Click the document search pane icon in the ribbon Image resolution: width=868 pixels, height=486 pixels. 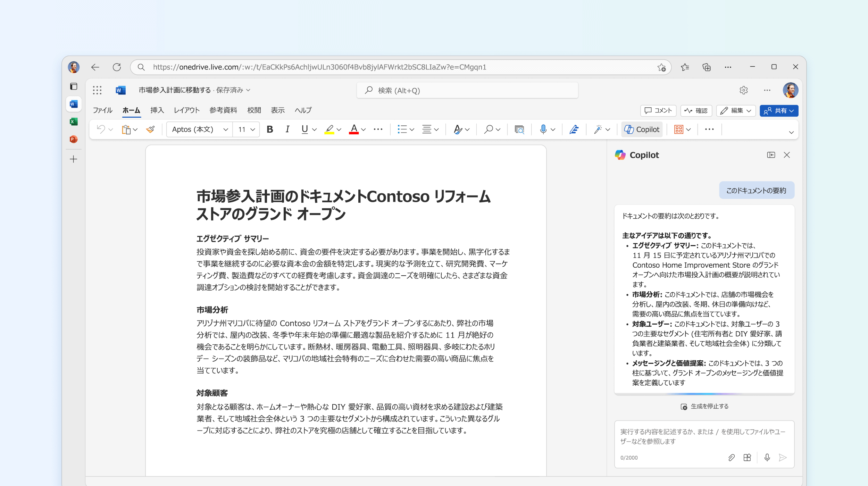tap(519, 129)
